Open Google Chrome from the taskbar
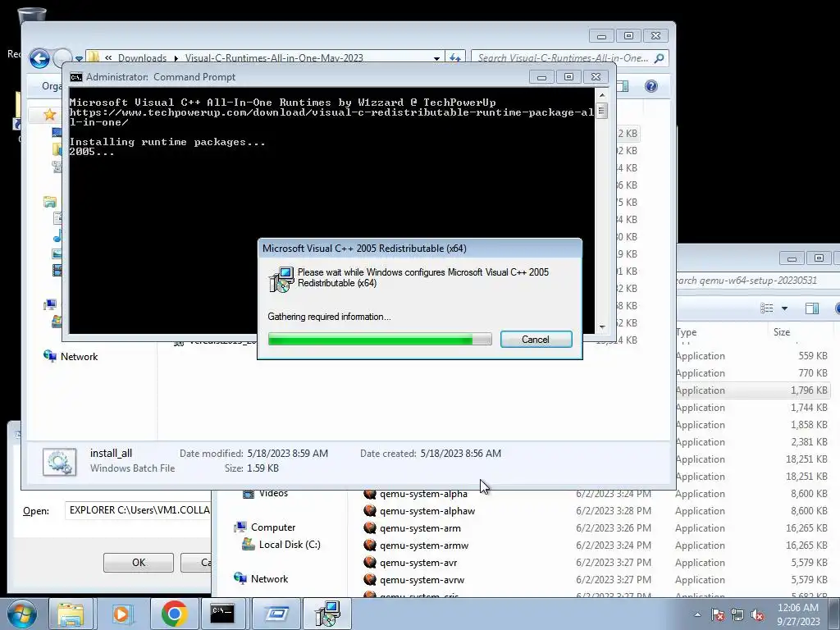Image resolution: width=840 pixels, height=630 pixels. click(174, 614)
